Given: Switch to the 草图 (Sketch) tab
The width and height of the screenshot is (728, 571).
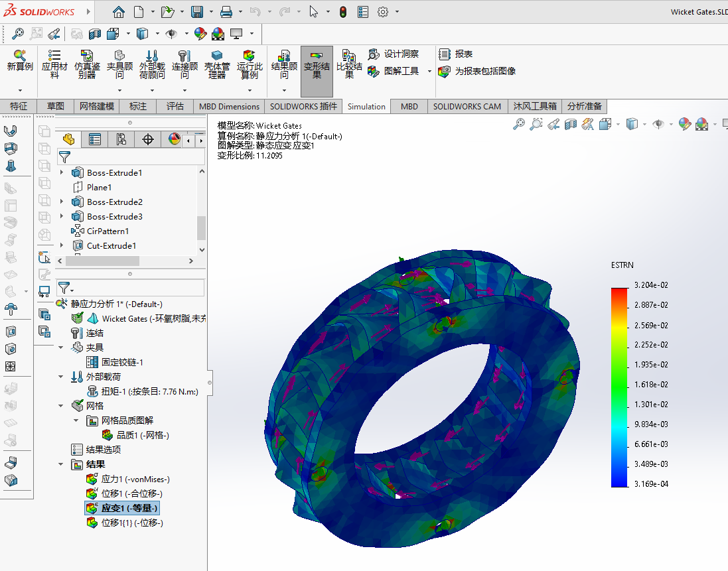Looking at the screenshot, I should [x=56, y=106].
